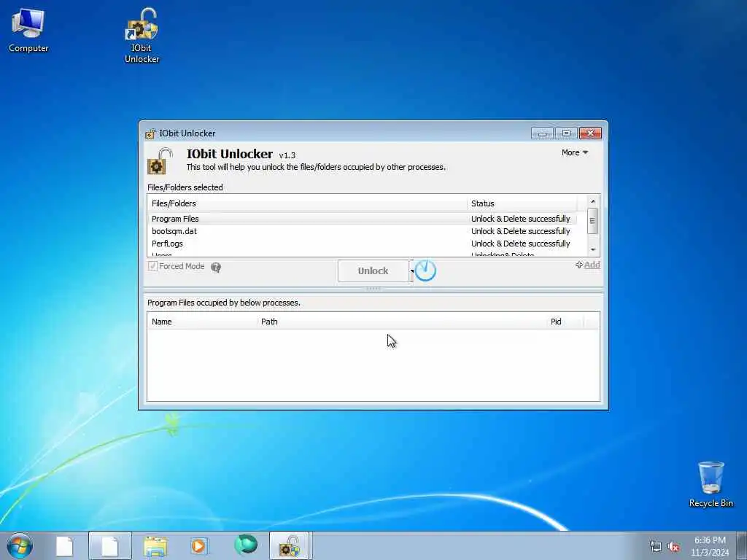Click the file list scroll up arrow
This screenshot has height=560, width=747.
[592, 201]
